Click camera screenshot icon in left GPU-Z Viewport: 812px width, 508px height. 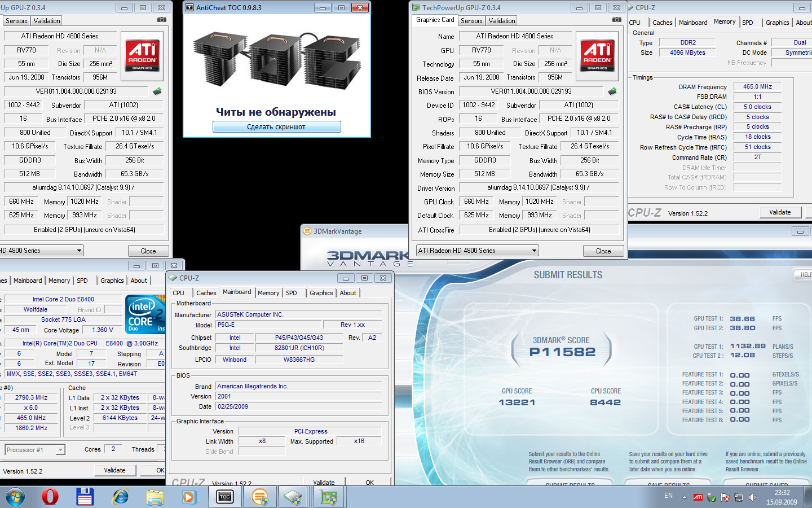(x=161, y=19)
